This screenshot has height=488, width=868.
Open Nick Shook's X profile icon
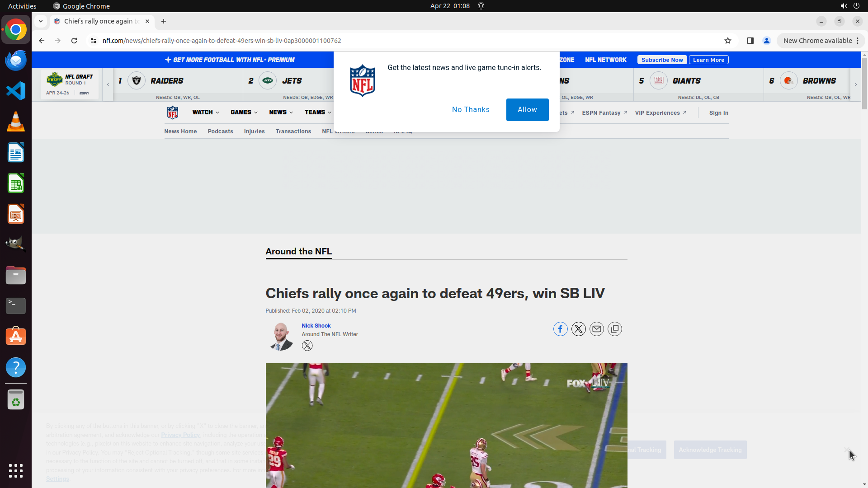(307, 346)
